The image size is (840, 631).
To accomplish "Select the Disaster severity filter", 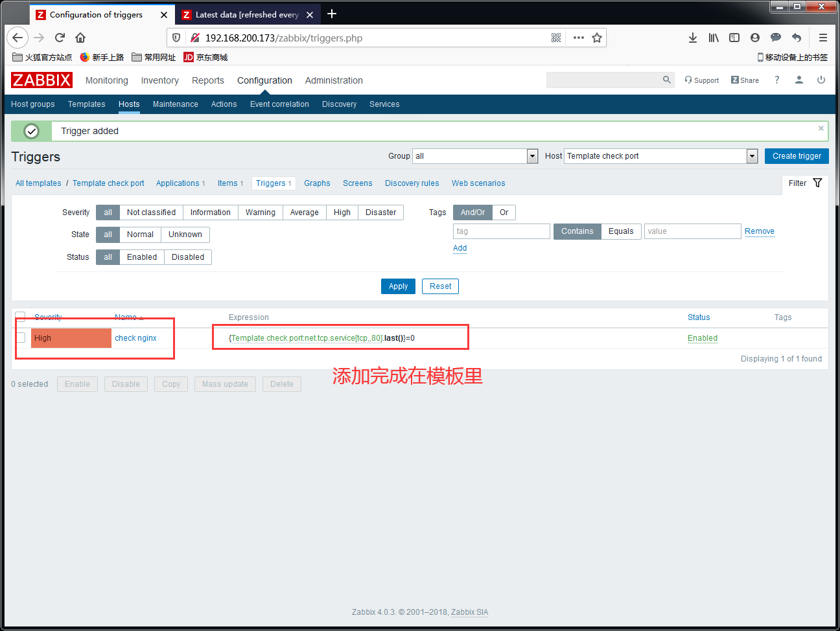I will click(380, 212).
